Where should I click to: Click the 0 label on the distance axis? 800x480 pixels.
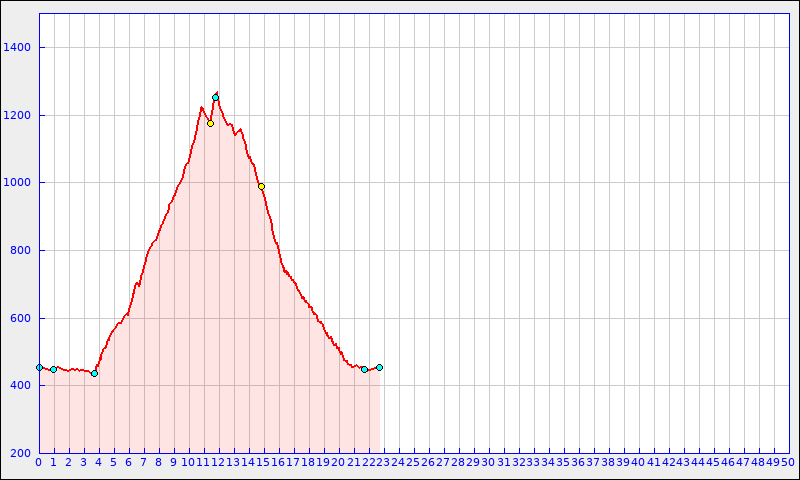(x=39, y=462)
